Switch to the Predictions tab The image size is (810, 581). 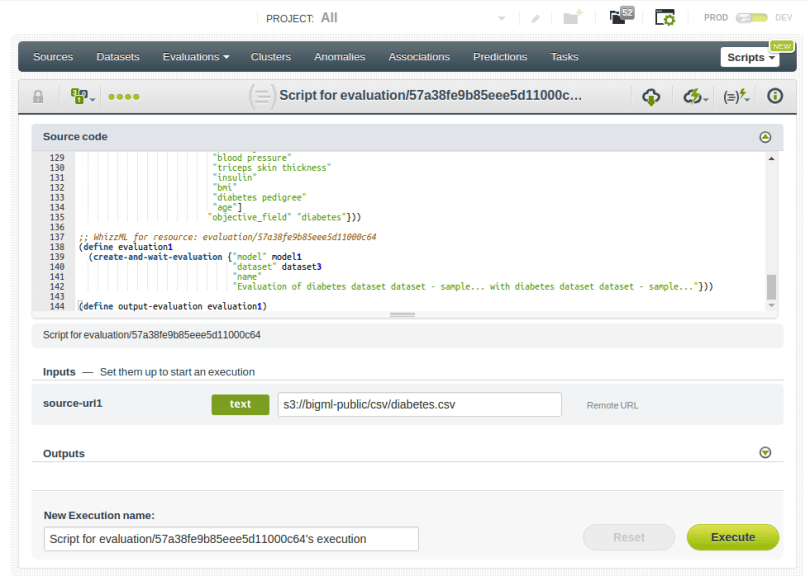500,57
